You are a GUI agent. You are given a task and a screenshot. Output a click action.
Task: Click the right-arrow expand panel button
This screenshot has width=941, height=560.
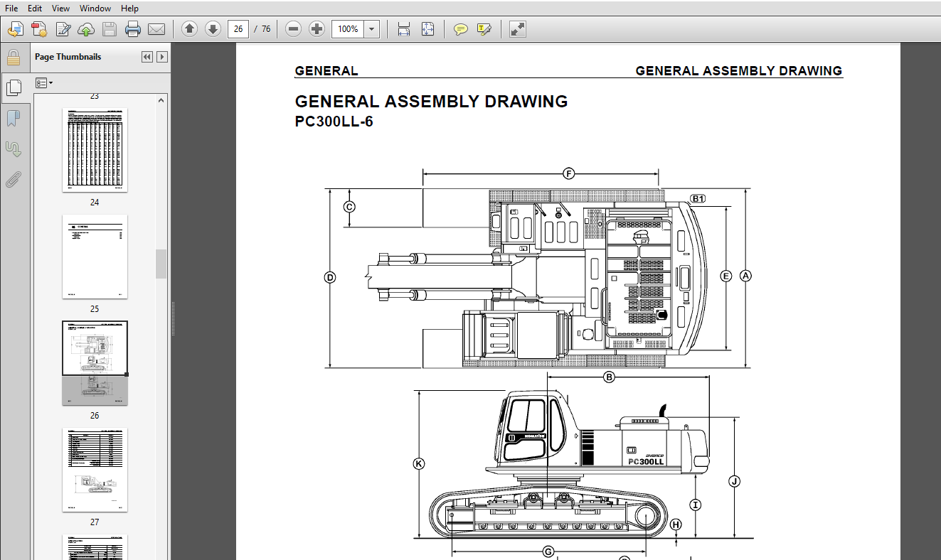tap(162, 57)
